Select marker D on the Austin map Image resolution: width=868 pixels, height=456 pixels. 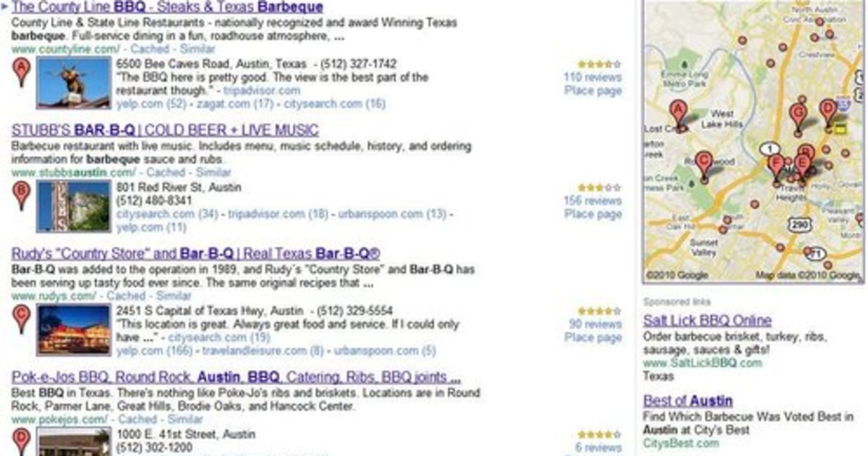click(x=828, y=113)
